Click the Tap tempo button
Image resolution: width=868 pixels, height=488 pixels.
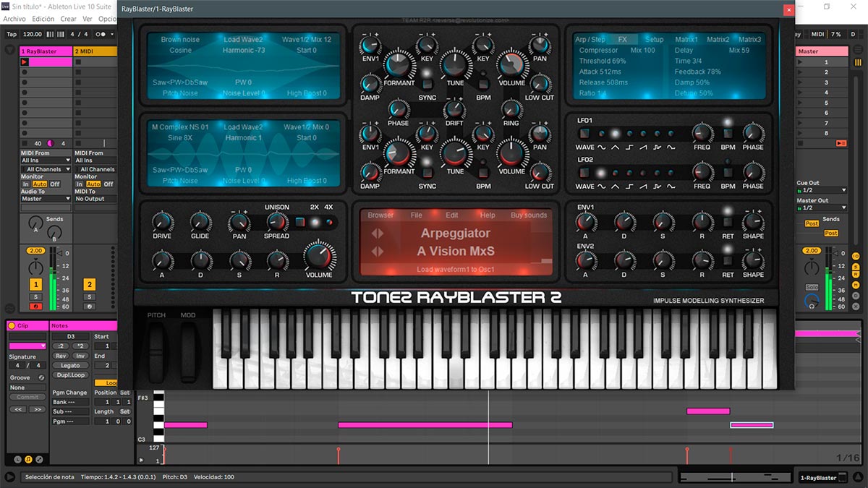(12, 34)
